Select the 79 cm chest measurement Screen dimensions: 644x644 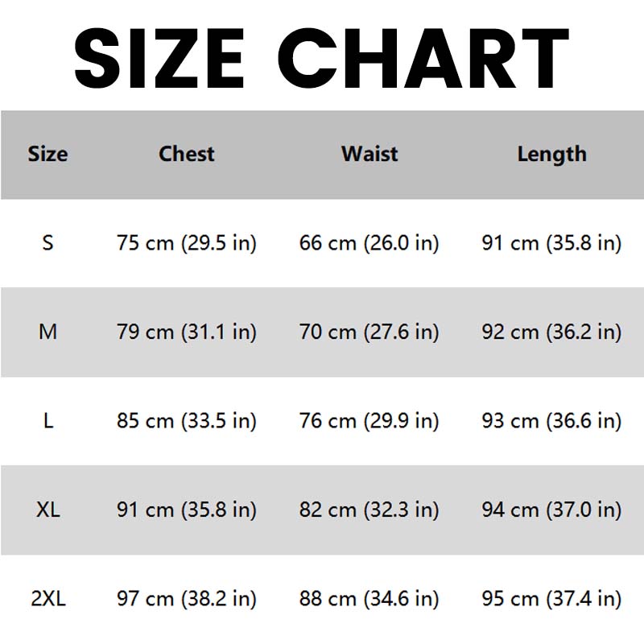point(187,331)
